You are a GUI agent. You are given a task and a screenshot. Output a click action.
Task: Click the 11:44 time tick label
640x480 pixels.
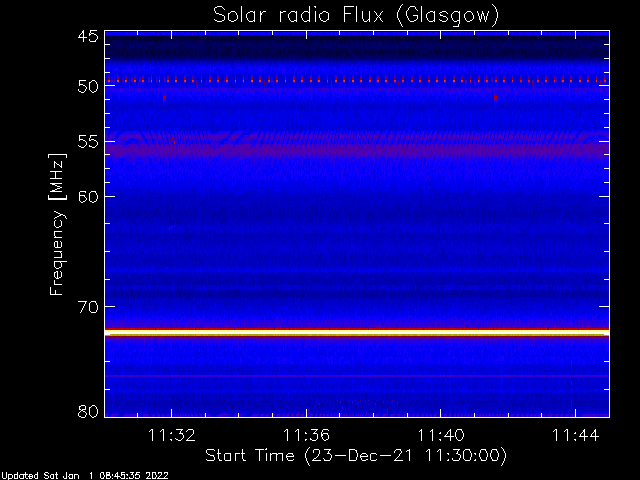click(576, 435)
